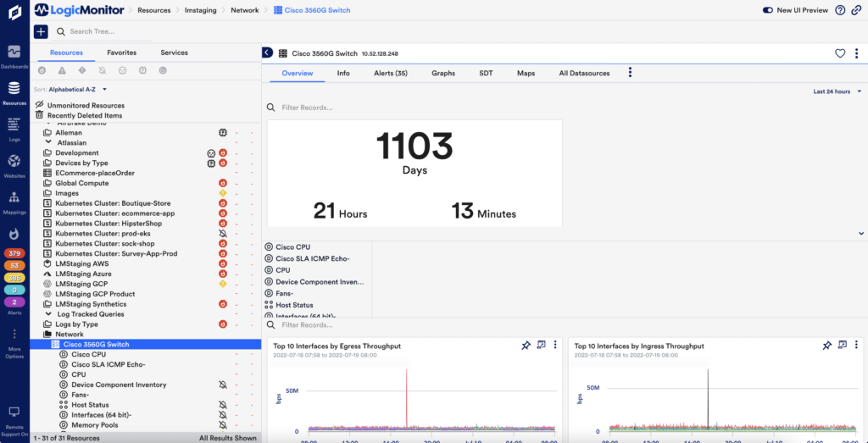The width and height of the screenshot is (868, 443).
Task: Switch to the Favorites tab
Action: click(x=122, y=53)
